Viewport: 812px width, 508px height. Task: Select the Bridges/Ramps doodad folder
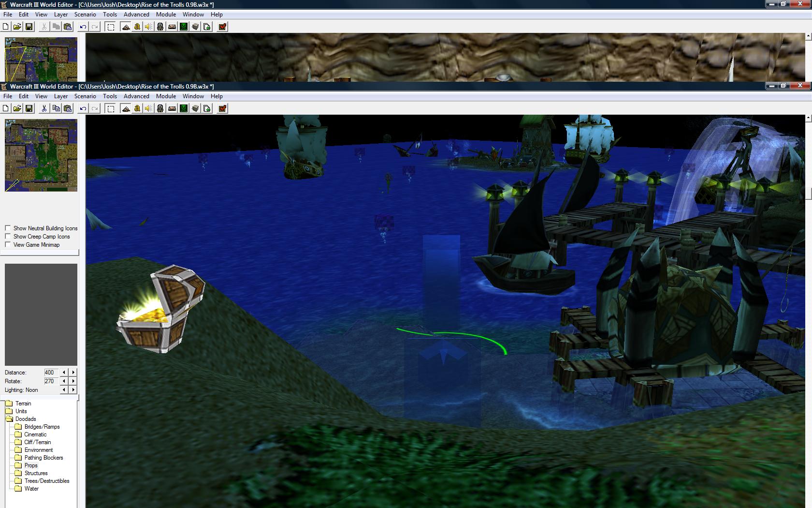coord(37,427)
